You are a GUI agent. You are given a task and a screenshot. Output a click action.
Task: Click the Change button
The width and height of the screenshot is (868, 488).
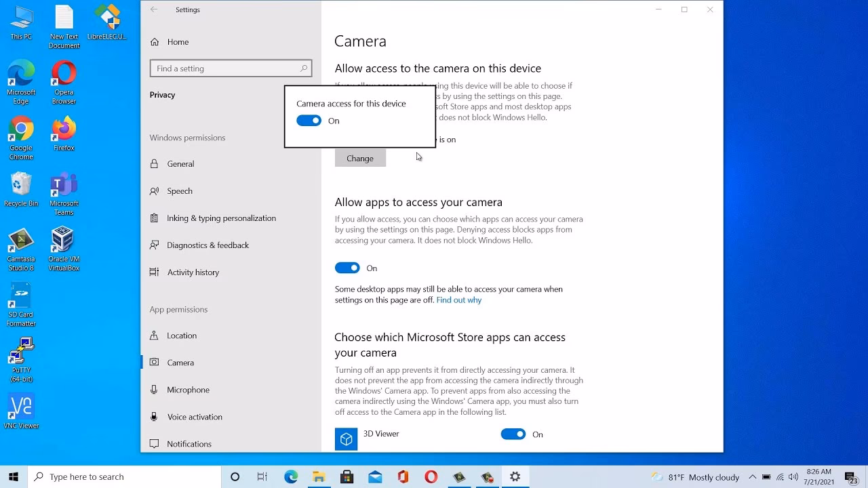(x=360, y=159)
